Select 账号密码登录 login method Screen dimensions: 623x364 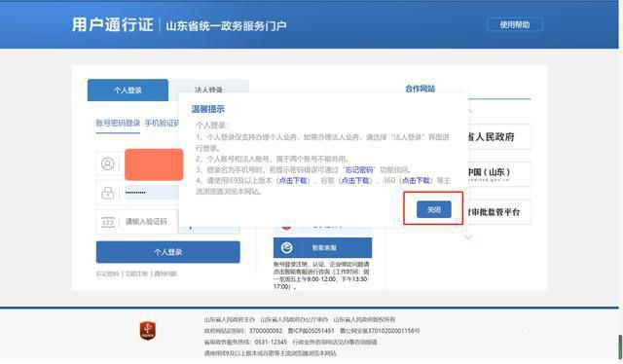tap(118, 123)
